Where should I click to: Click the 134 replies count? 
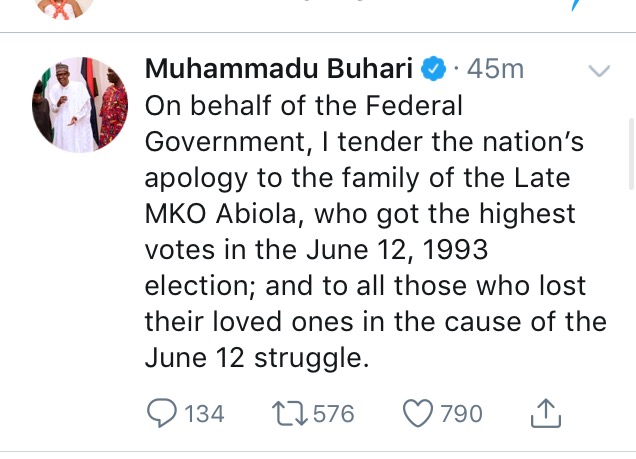(205, 414)
